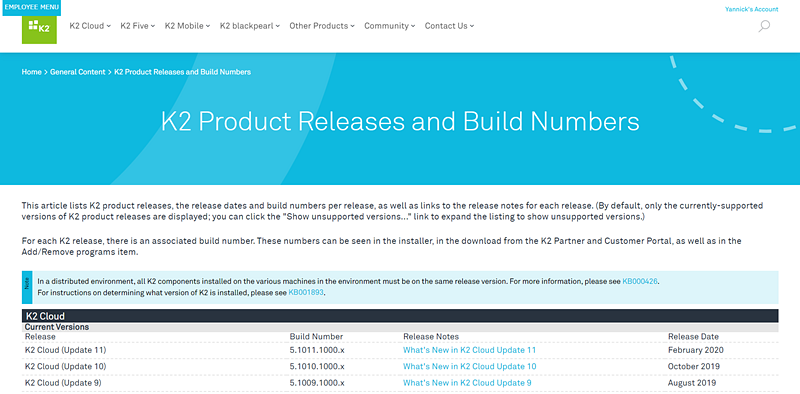The width and height of the screenshot is (800, 394).
Task: Open Yannick's Account link
Action: coord(752,9)
